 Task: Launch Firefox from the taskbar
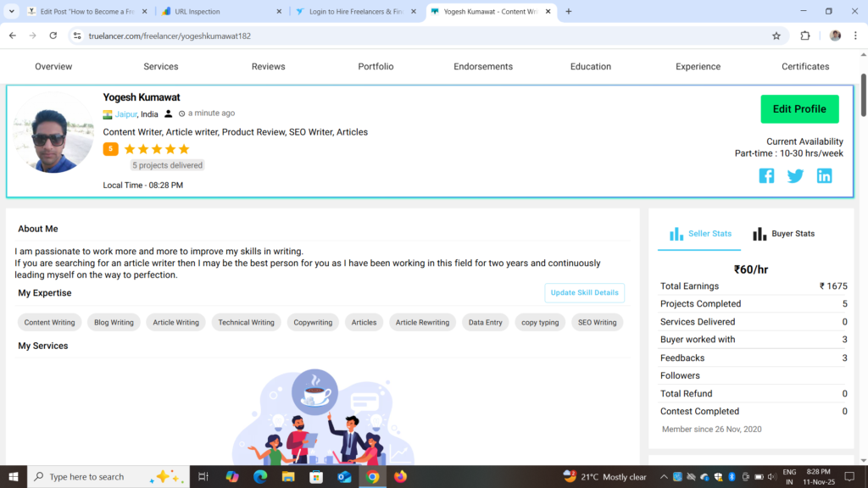(x=400, y=477)
